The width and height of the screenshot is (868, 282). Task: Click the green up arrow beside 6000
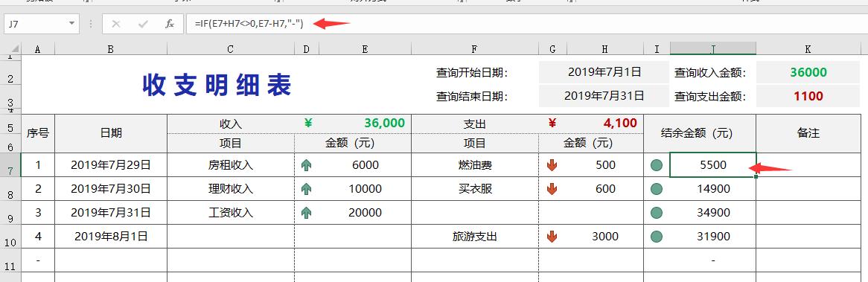pyautogui.click(x=306, y=164)
